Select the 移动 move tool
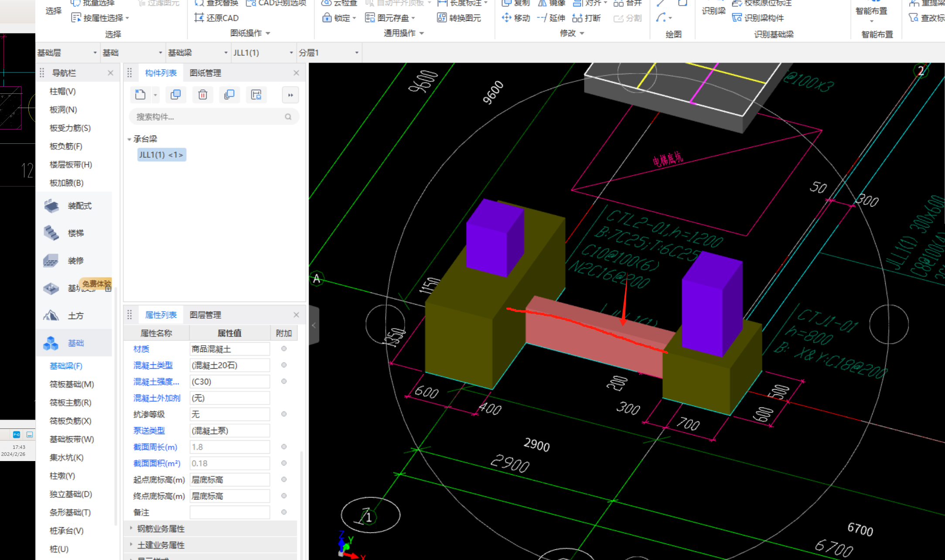945x560 pixels. (x=516, y=18)
